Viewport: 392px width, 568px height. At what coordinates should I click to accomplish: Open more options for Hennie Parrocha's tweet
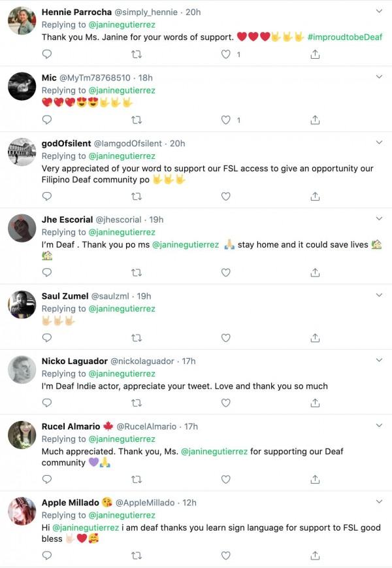(x=380, y=11)
